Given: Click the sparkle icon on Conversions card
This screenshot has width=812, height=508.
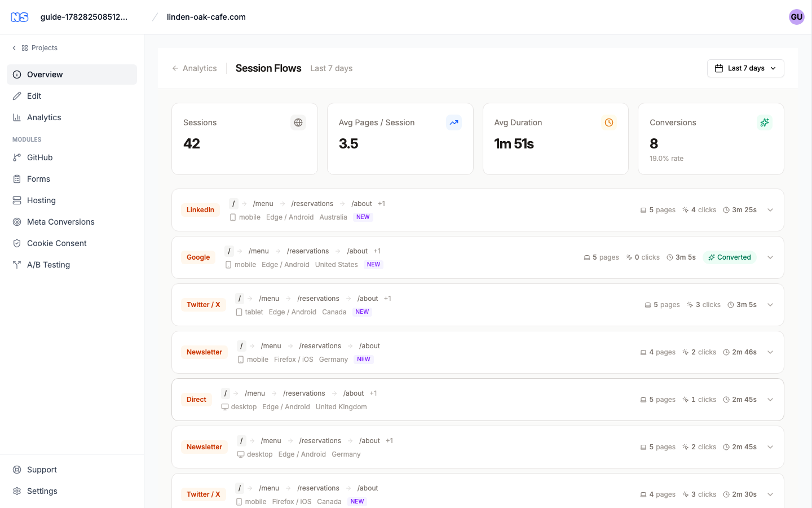Looking at the screenshot, I should pyautogui.click(x=765, y=122).
